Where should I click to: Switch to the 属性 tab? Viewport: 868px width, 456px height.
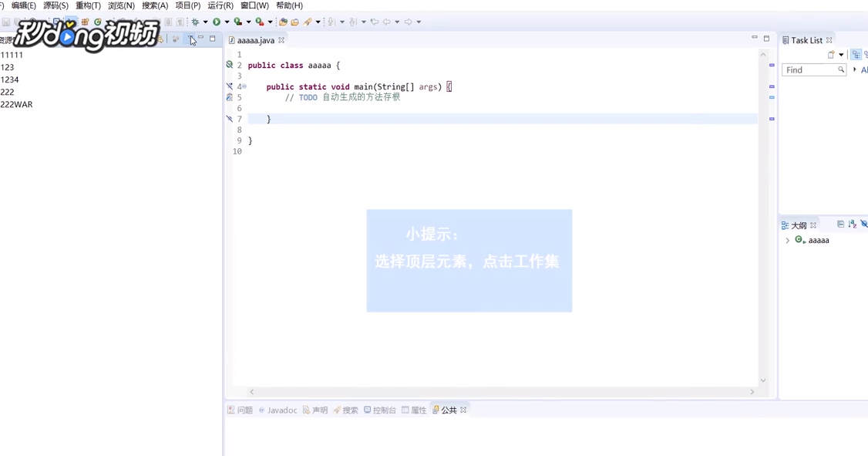(x=414, y=410)
